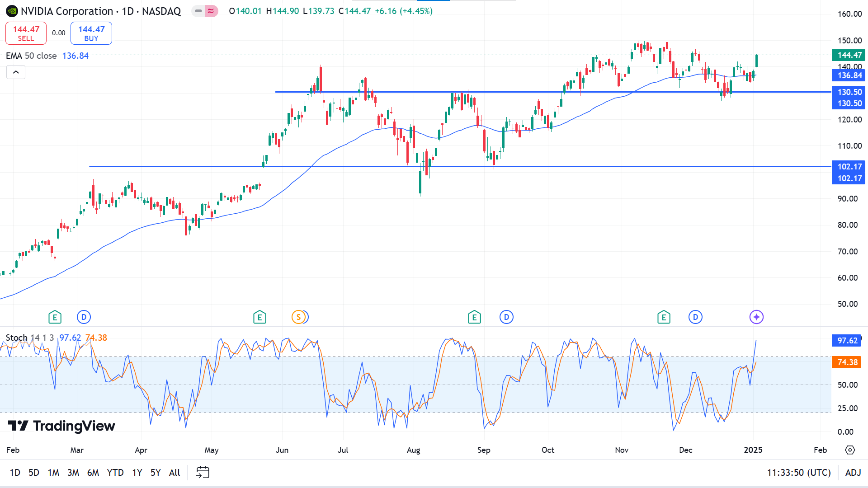
Task: Open chart settings gear on time axis
Action: click(850, 450)
